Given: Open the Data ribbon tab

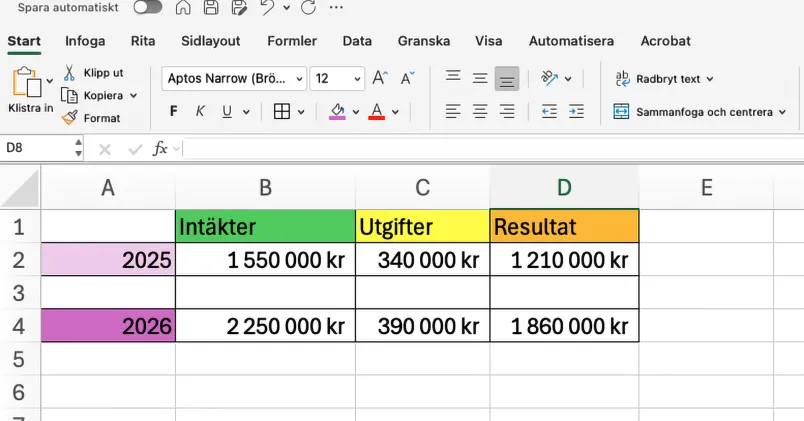Looking at the screenshot, I should pos(357,41).
